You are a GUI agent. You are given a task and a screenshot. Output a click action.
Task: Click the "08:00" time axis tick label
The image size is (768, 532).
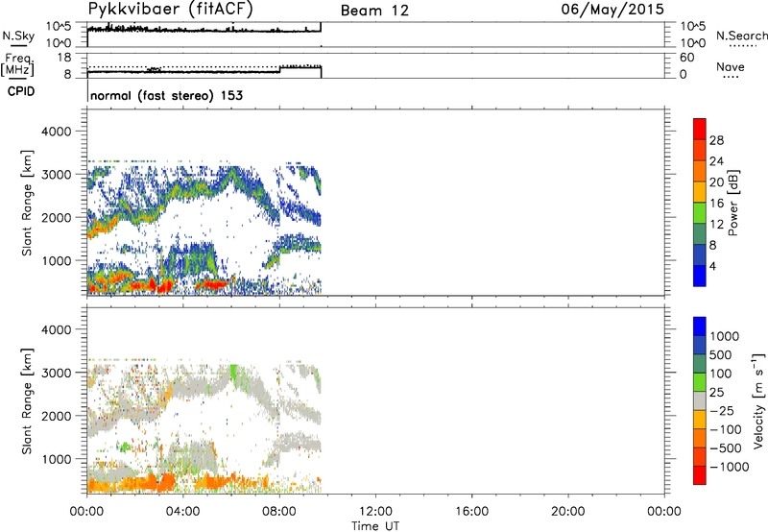(278, 512)
